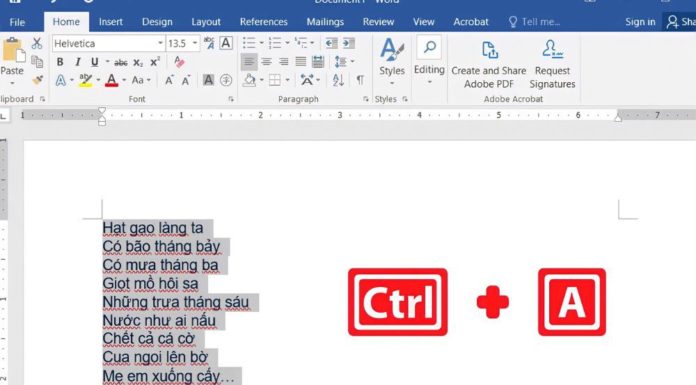Open the Styles pane launcher
Image resolution: width=696 pixels, height=385 pixels.
click(405, 99)
